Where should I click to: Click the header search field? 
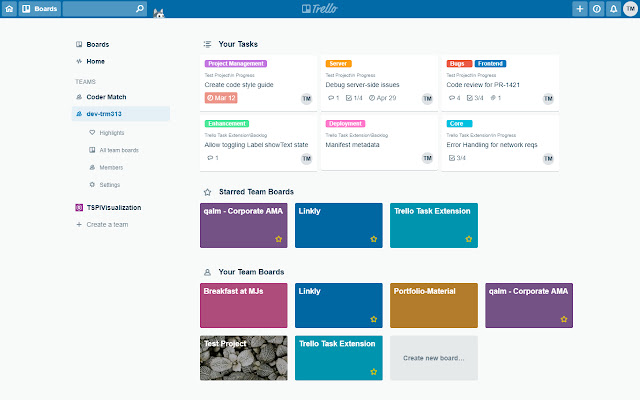(x=104, y=9)
